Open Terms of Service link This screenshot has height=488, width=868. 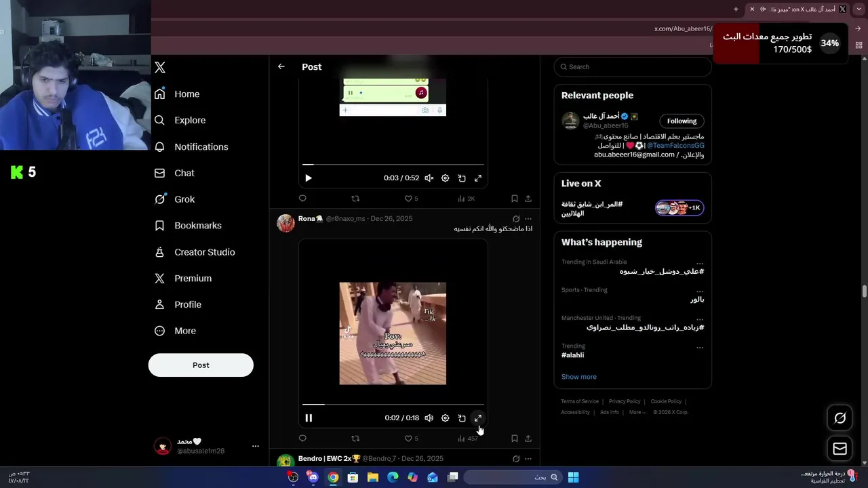(580, 401)
